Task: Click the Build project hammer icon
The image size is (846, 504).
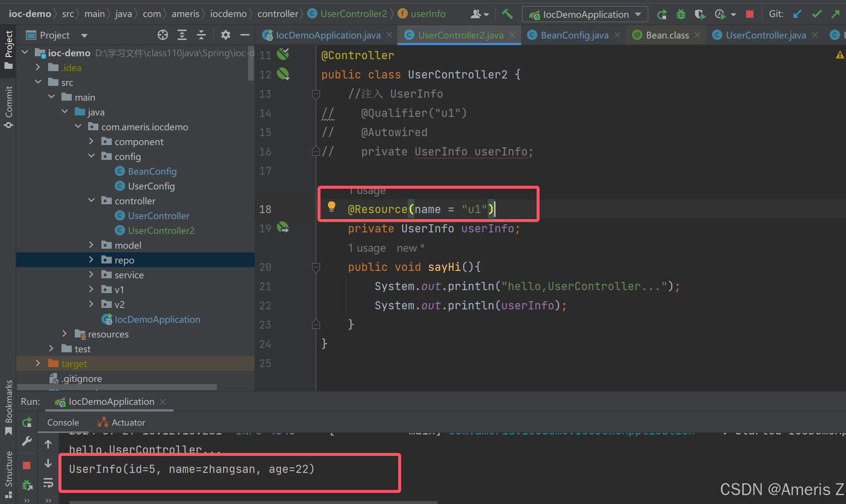Action: click(x=507, y=14)
